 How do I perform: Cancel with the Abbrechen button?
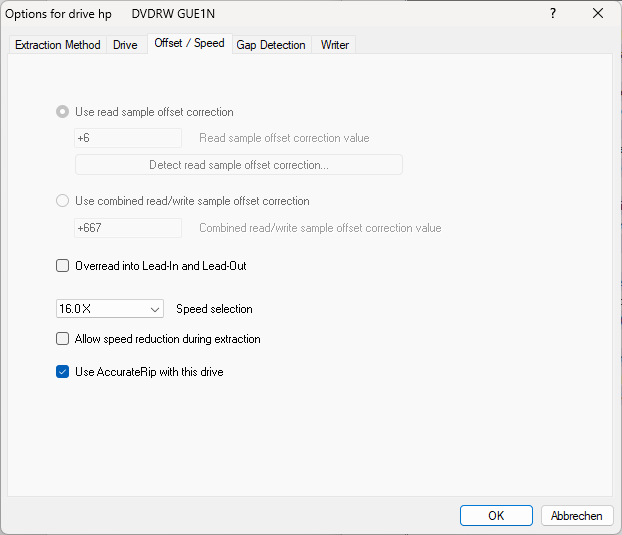[x=577, y=516]
